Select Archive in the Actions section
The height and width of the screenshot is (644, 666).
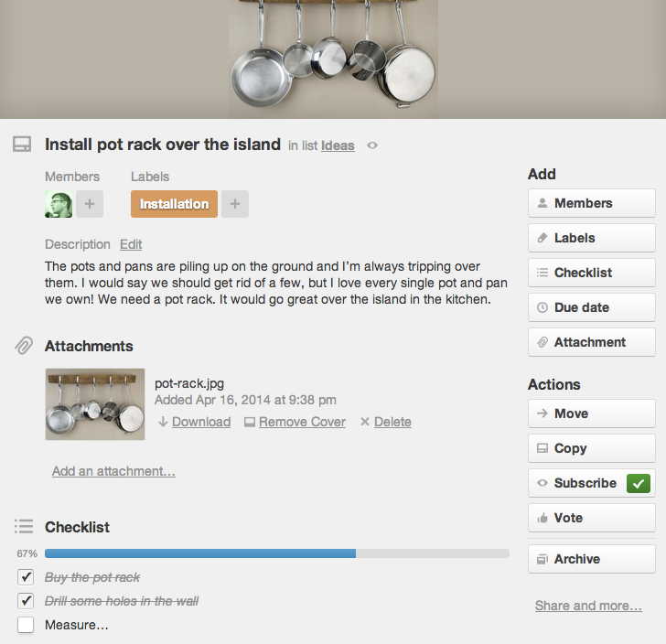coord(591,559)
